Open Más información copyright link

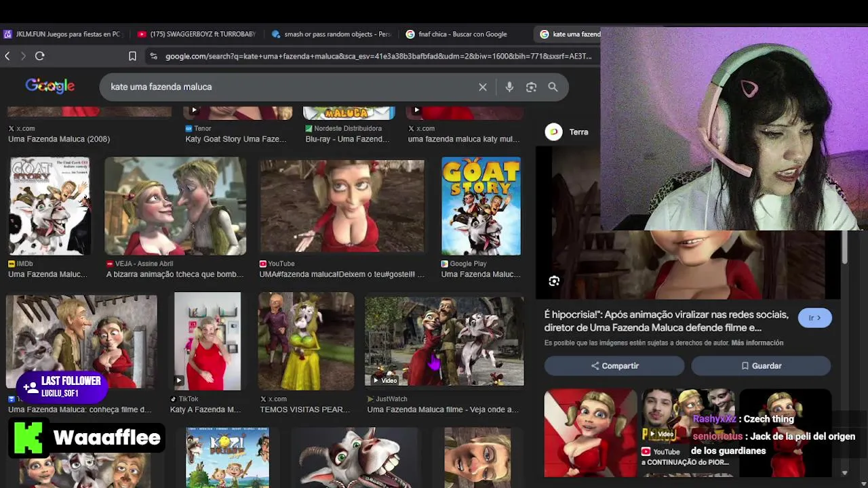pos(757,343)
